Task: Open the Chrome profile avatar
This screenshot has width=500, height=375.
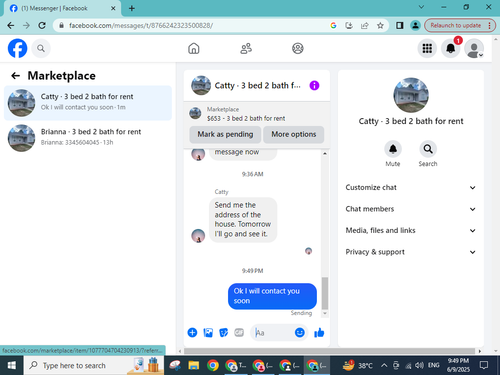Action: 415,26
